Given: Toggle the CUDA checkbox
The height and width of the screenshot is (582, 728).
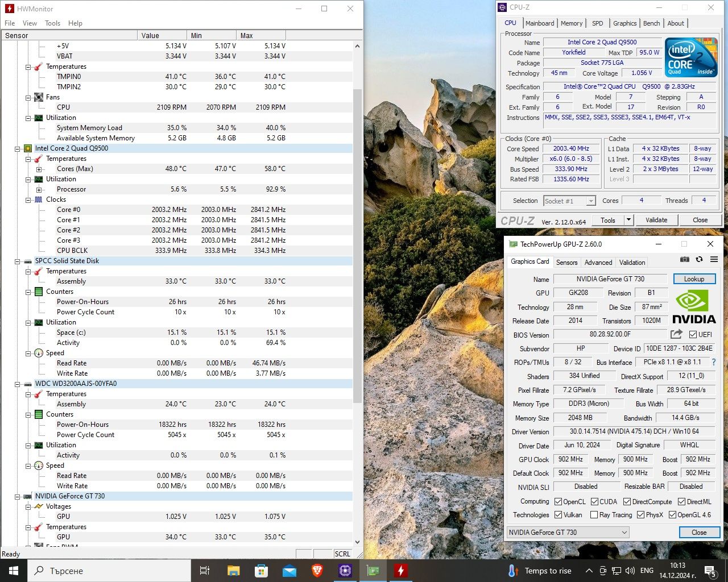Looking at the screenshot, I should click(x=594, y=501).
